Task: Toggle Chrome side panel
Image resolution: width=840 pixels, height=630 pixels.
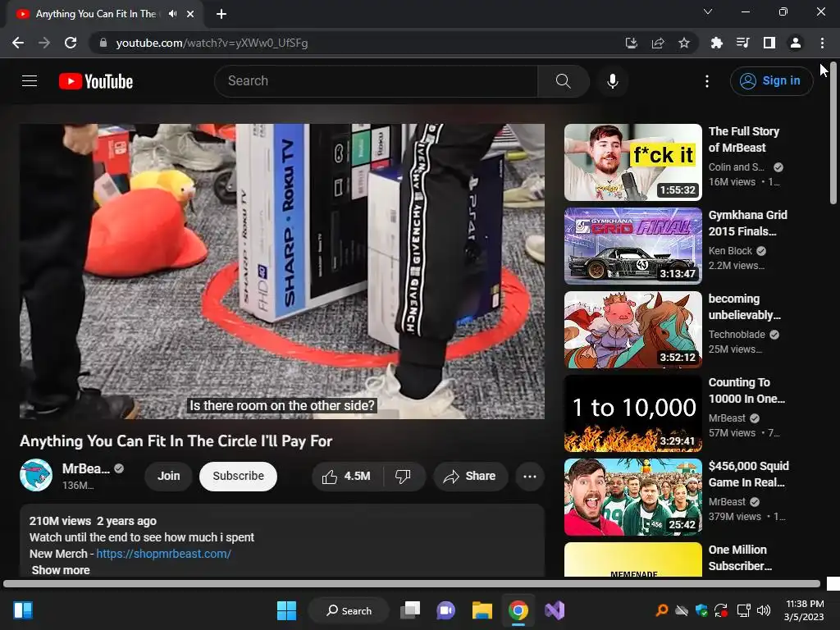Action: tap(769, 43)
